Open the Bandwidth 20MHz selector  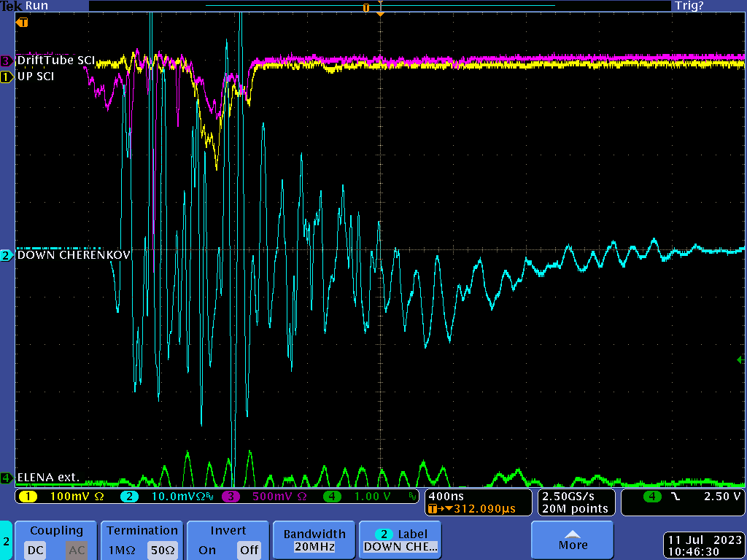click(x=314, y=540)
